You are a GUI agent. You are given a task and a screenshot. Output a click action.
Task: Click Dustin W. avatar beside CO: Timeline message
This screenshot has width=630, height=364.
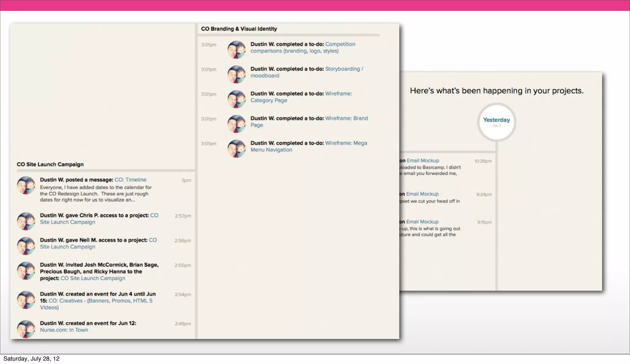click(x=26, y=185)
